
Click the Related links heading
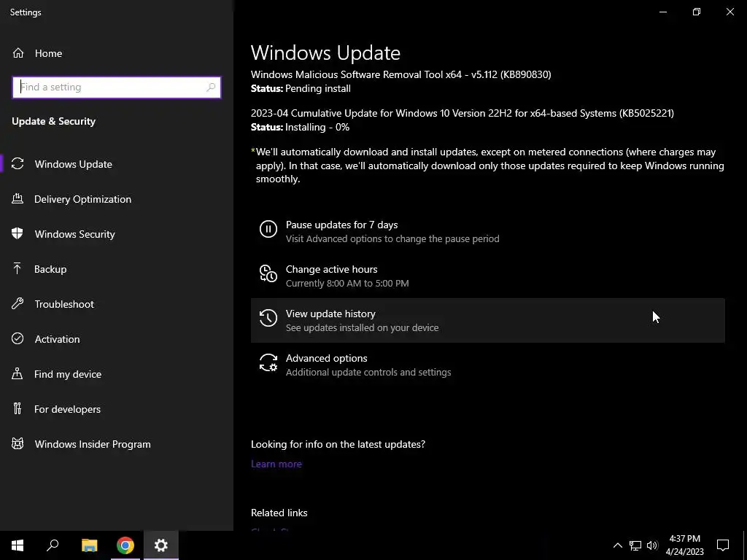pos(279,513)
